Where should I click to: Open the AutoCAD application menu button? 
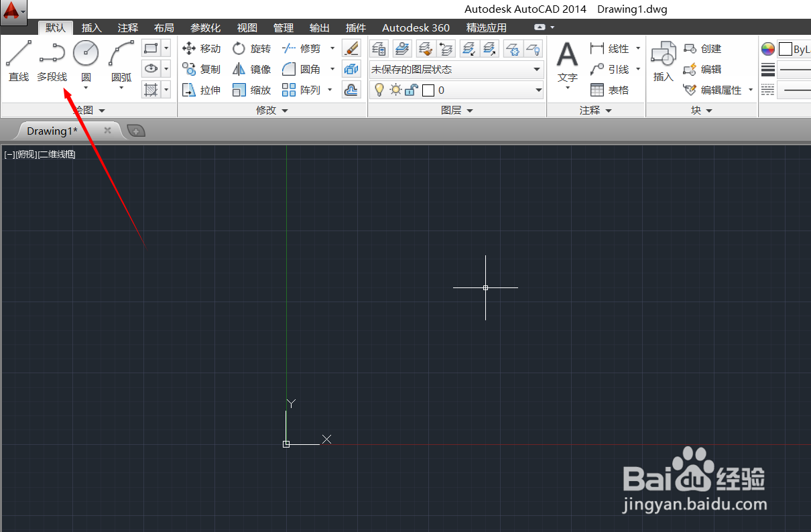(x=13, y=12)
